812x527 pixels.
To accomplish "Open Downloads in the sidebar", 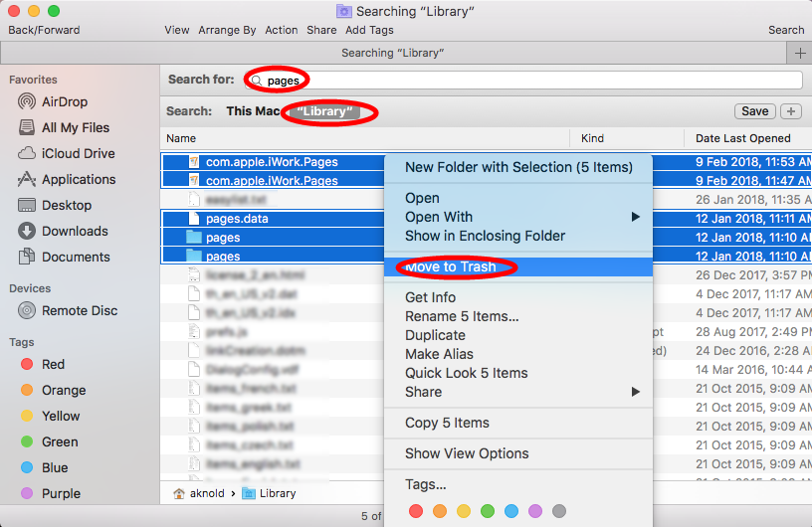I will pyautogui.click(x=63, y=231).
